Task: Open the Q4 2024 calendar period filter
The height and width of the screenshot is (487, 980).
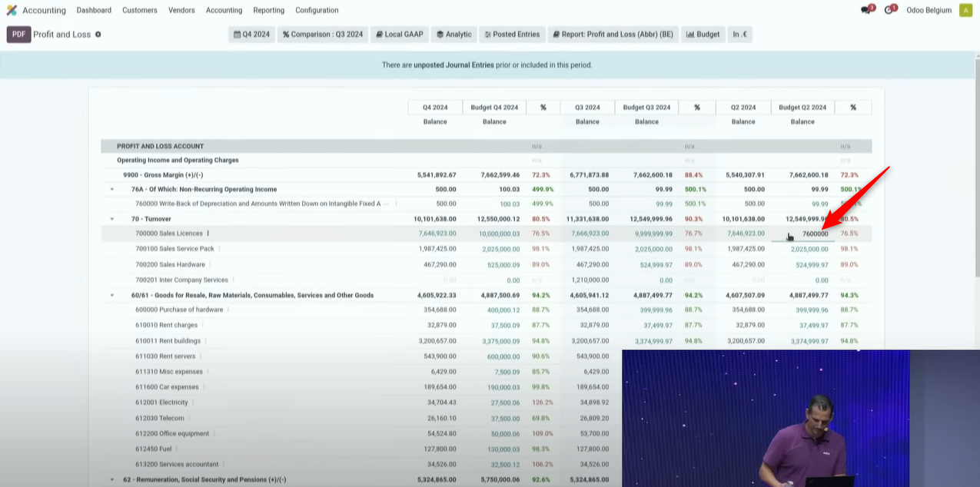Action: (251, 35)
